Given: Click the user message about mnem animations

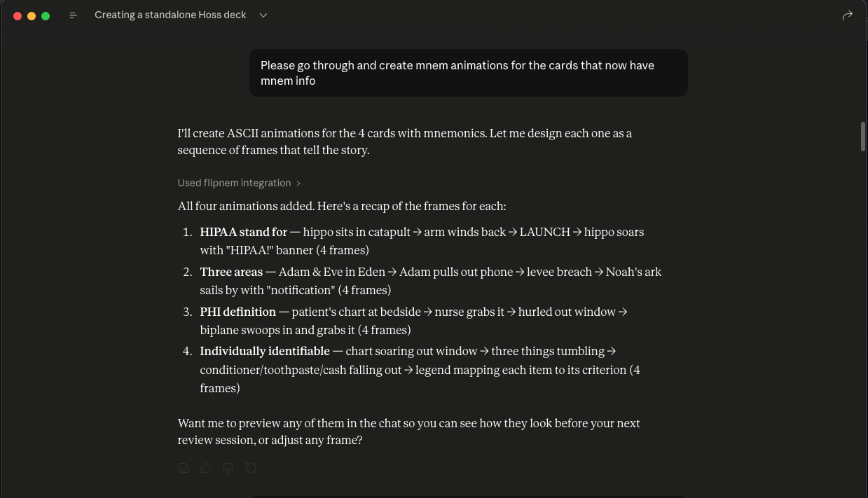Looking at the screenshot, I should point(468,73).
